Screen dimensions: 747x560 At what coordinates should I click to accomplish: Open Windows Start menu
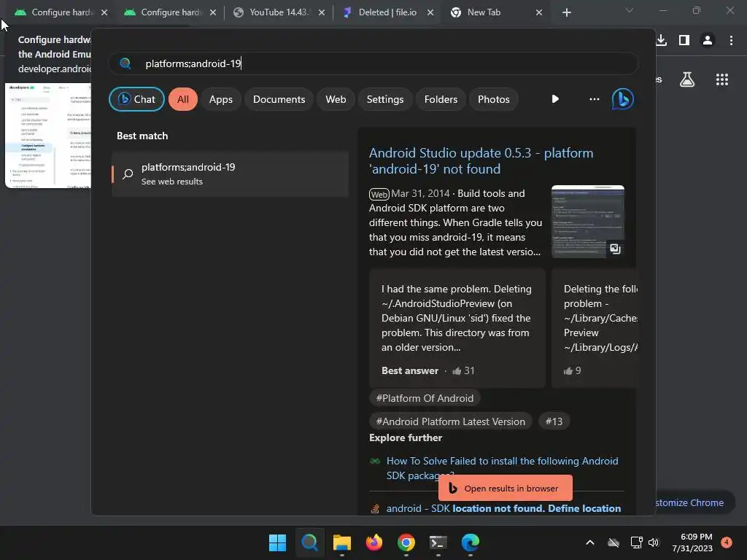(x=277, y=542)
